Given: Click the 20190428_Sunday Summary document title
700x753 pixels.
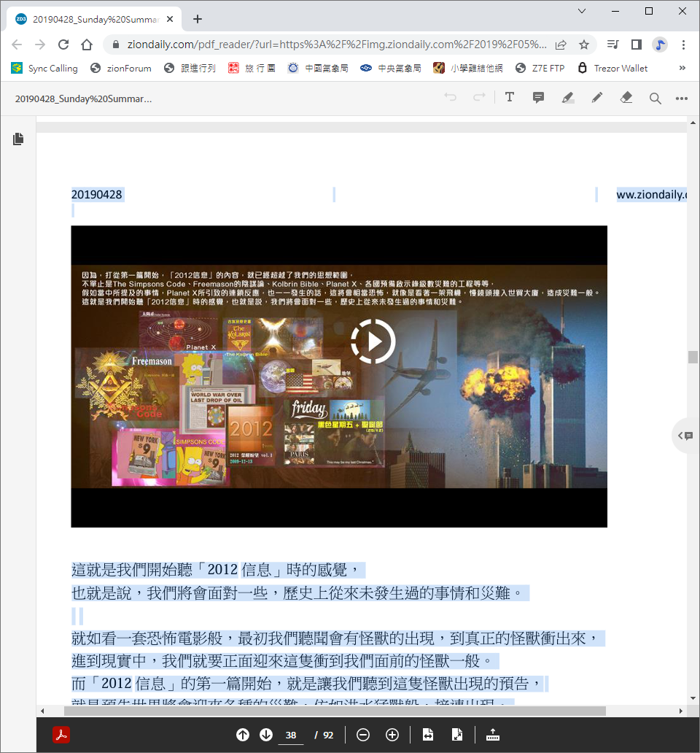Looking at the screenshot, I should pyautogui.click(x=83, y=99).
